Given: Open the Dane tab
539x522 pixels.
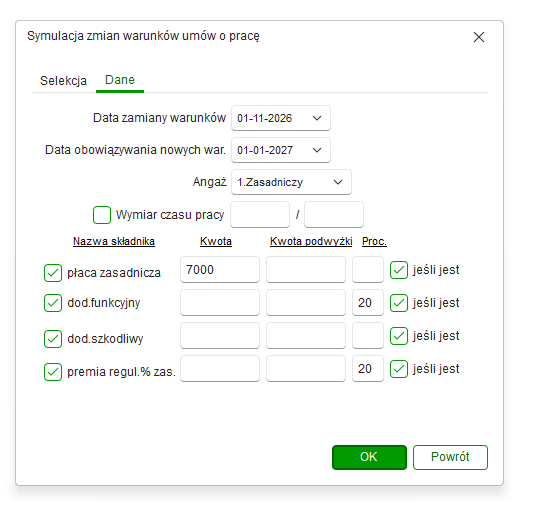Looking at the screenshot, I should point(120,80).
